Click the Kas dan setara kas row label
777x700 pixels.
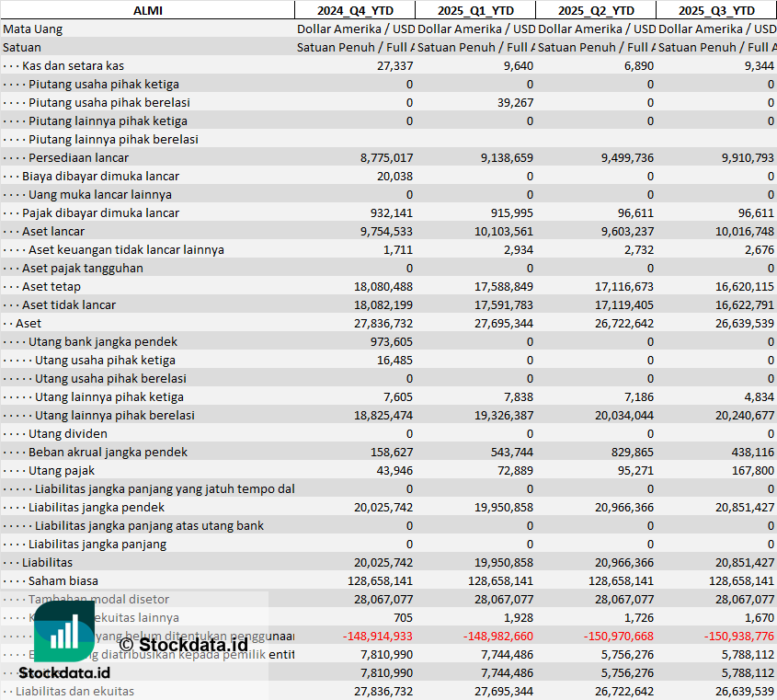(x=73, y=65)
